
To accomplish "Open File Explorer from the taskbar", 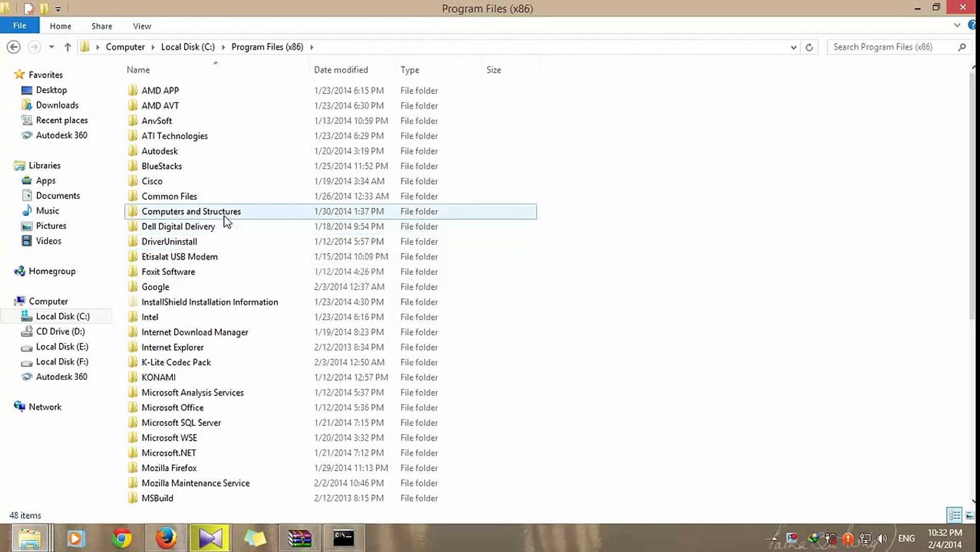I will [x=30, y=538].
